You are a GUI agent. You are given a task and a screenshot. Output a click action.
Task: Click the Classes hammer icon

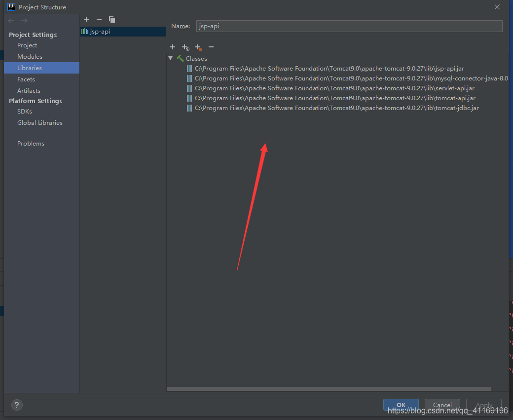tap(180, 59)
